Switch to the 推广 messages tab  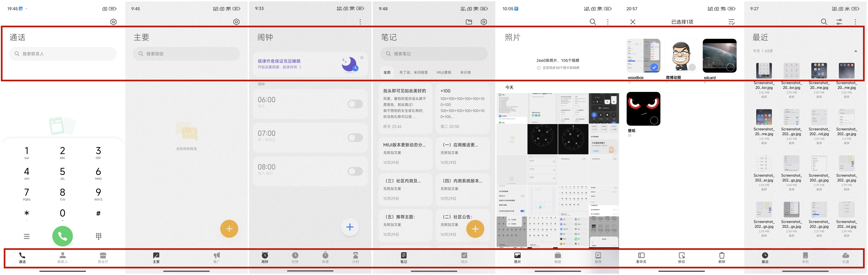[x=216, y=258]
